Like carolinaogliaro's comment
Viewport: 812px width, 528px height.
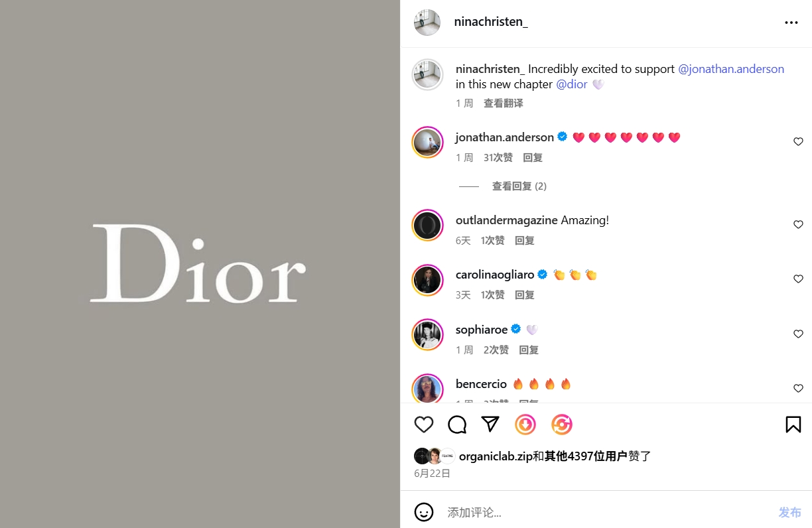click(x=798, y=279)
